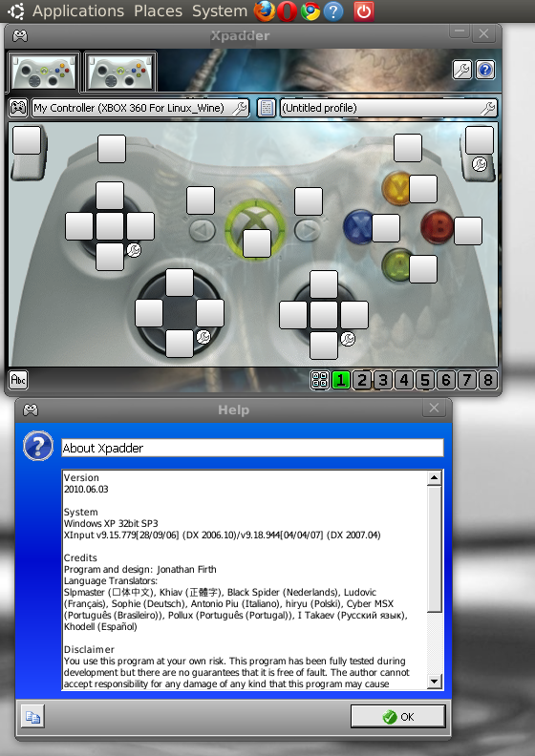
Task: Click version text 2010.06.03
Action: point(86,490)
